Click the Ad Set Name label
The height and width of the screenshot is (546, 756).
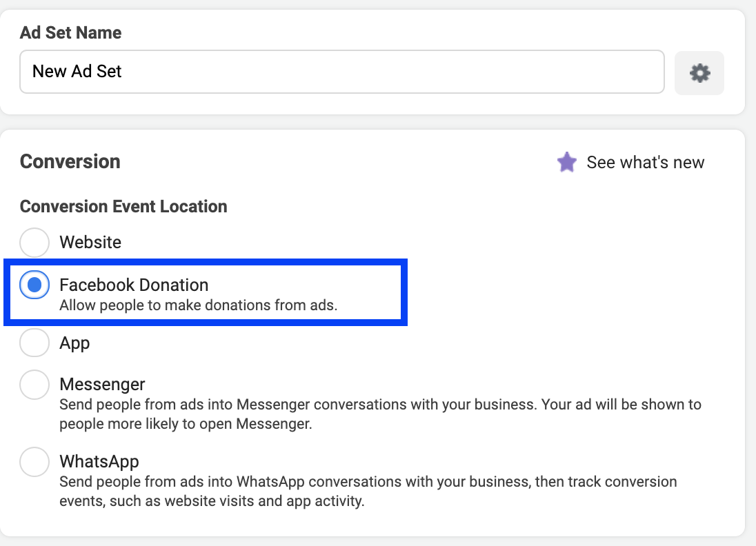point(70,33)
